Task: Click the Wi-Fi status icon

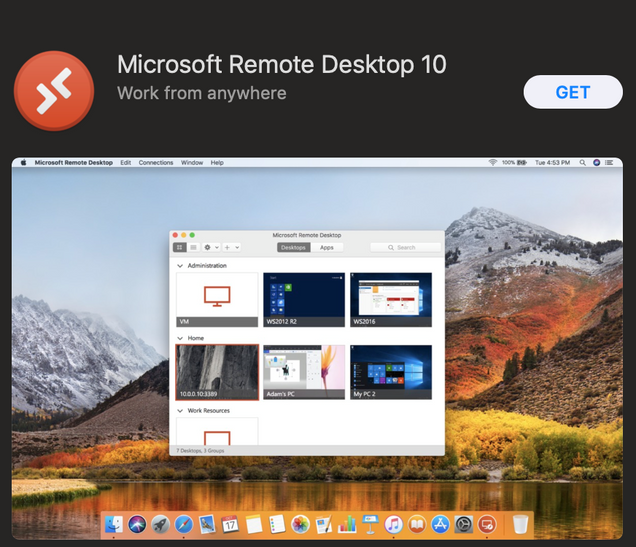Action: click(x=492, y=163)
